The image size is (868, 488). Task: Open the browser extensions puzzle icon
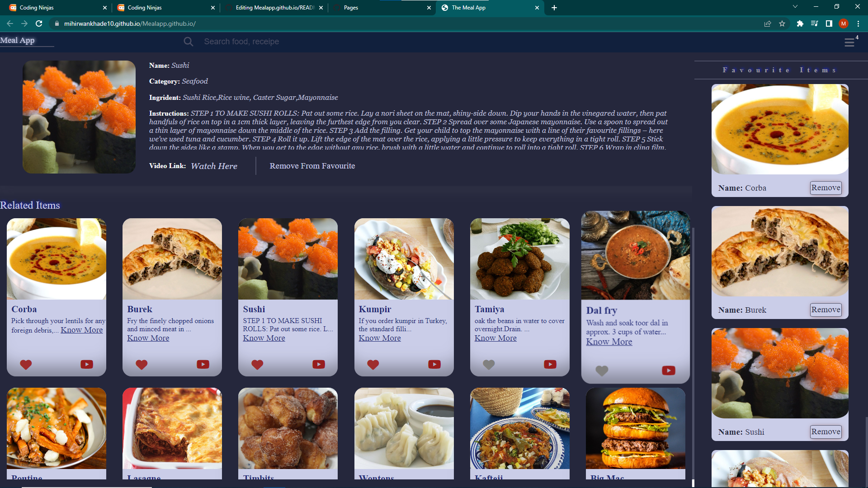point(800,23)
